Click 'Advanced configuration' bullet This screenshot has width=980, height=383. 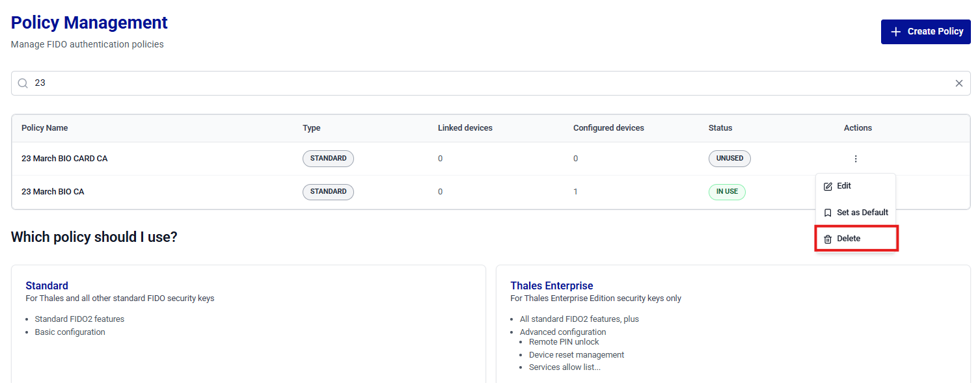tap(563, 332)
